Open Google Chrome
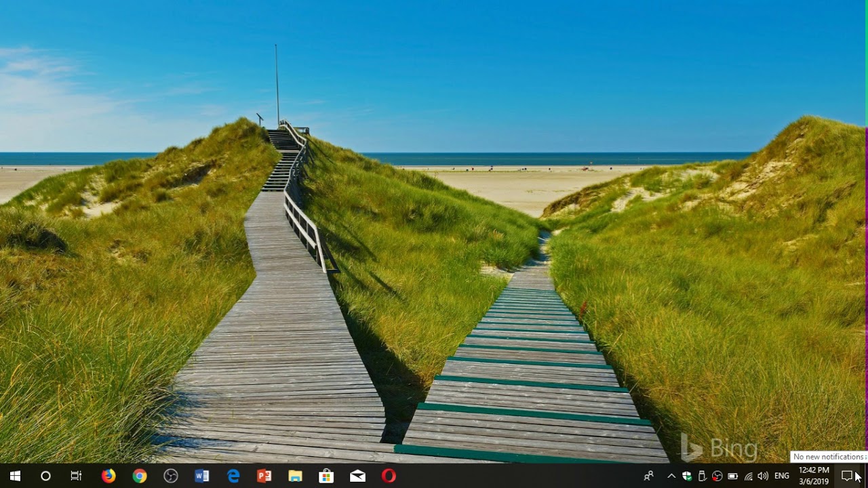The width and height of the screenshot is (868, 488). [139, 476]
